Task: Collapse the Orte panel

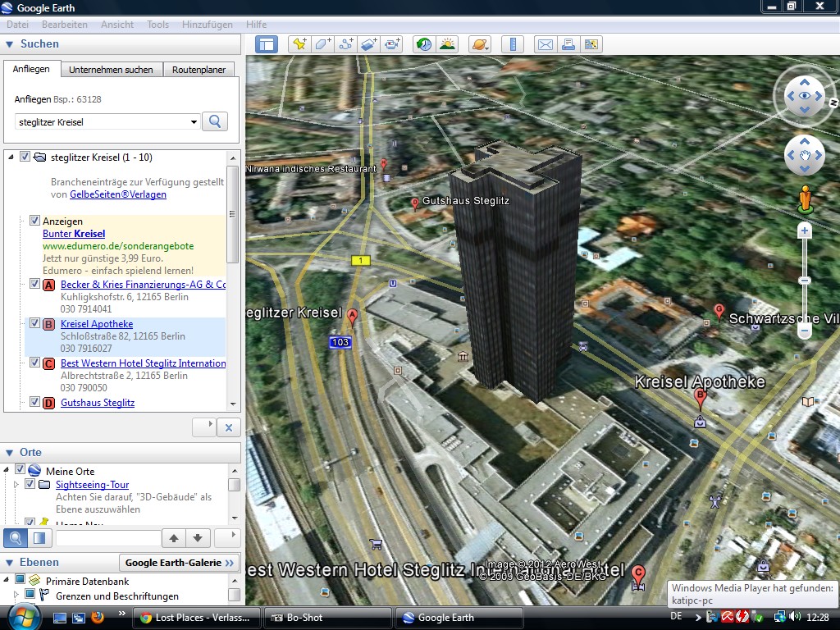Action: [x=9, y=453]
